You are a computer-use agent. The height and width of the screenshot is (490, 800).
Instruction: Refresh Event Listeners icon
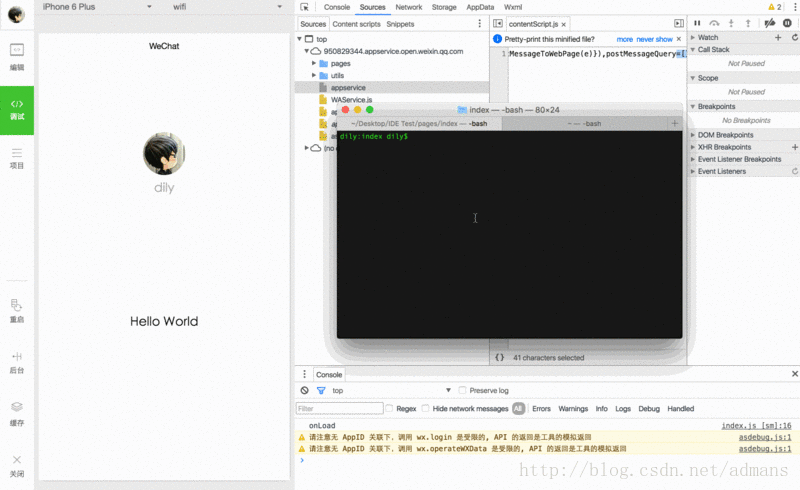[x=795, y=172]
